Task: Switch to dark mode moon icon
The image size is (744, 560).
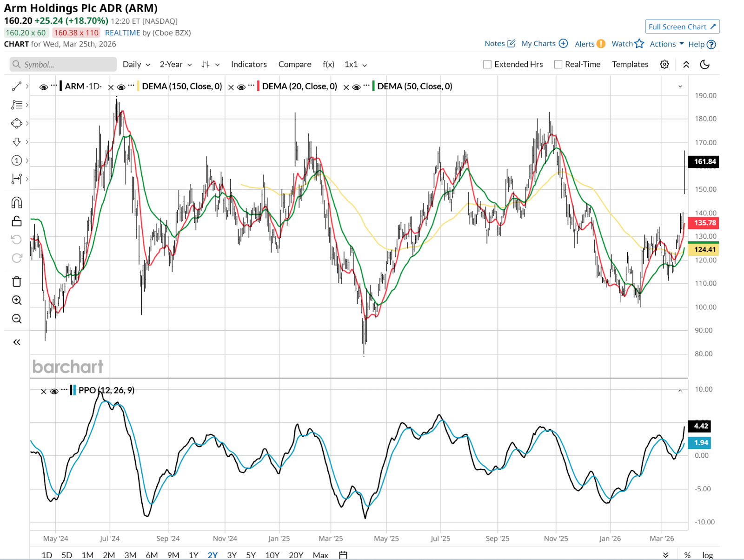Action: pyautogui.click(x=705, y=65)
